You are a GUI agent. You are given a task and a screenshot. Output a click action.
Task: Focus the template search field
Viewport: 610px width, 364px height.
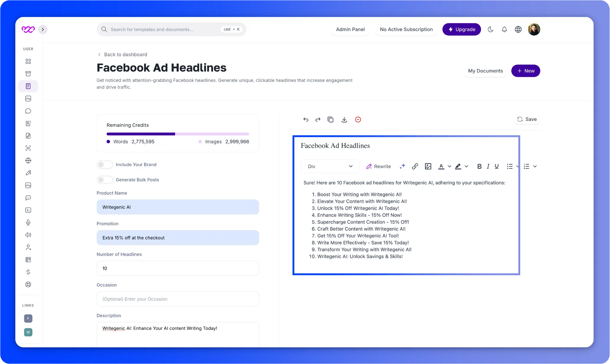click(171, 29)
